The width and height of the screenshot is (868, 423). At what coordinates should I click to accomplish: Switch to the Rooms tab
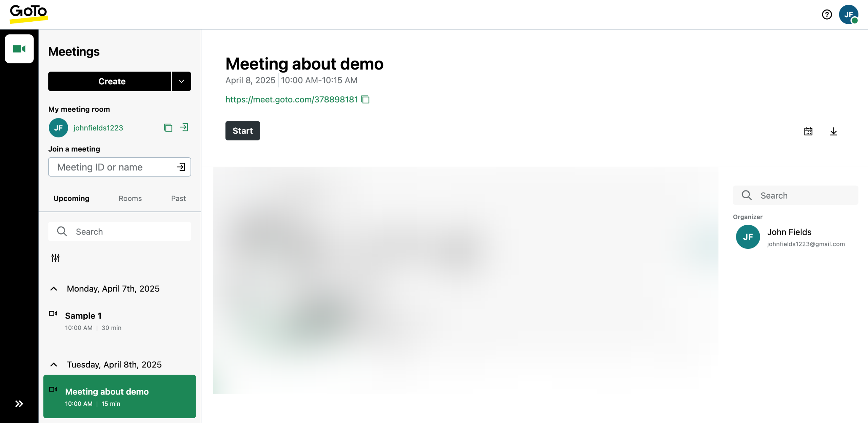click(x=130, y=198)
